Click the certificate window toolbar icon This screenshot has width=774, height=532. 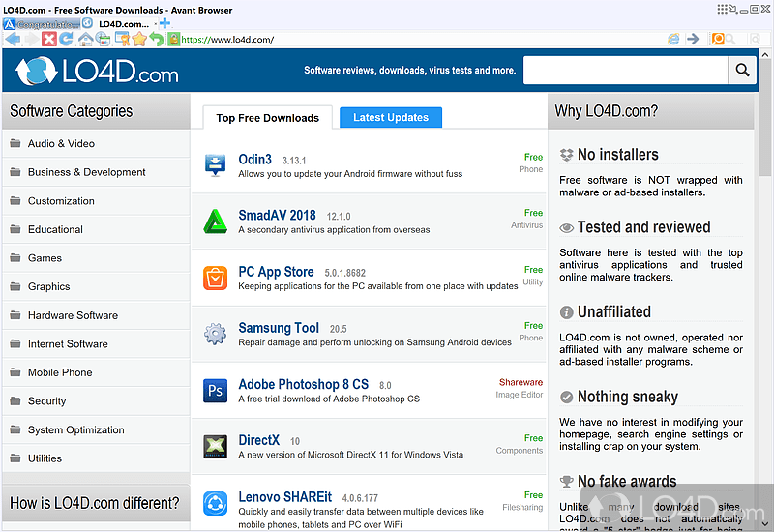[122, 39]
